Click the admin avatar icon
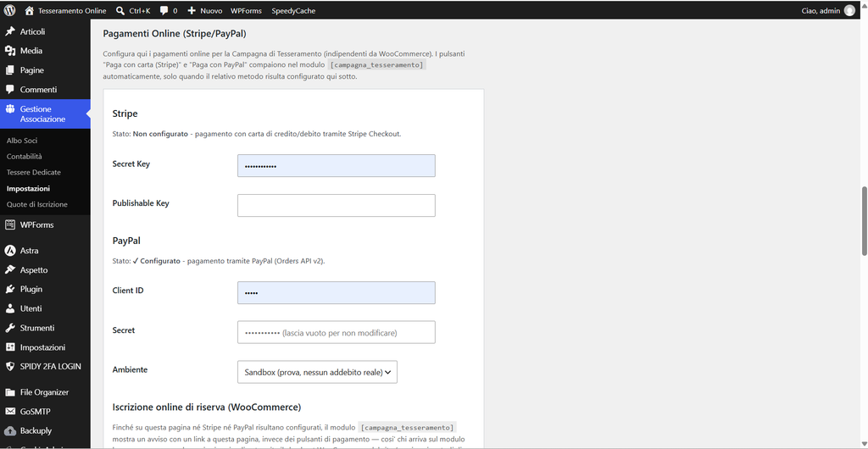This screenshot has height=449, width=868. pyautogui.click(x=849, y=10)
